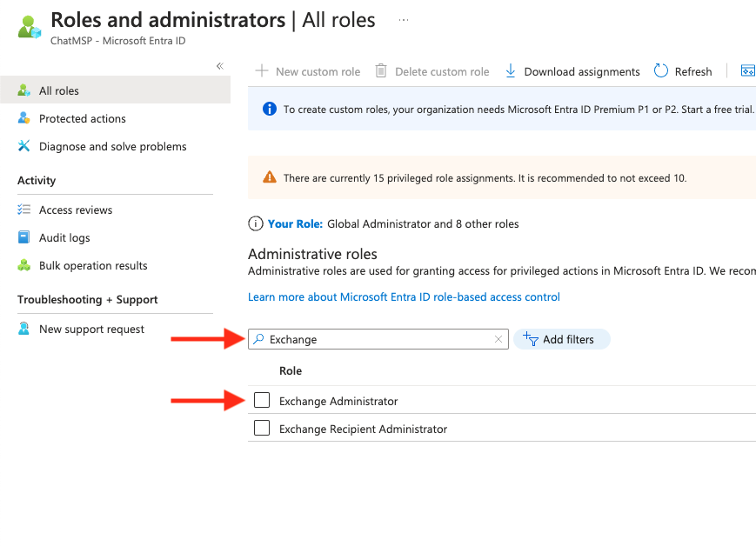The width and height of the screenshot is (756, 546).
Task: Click the New custom role plus icon
Action: coord(261,70)
